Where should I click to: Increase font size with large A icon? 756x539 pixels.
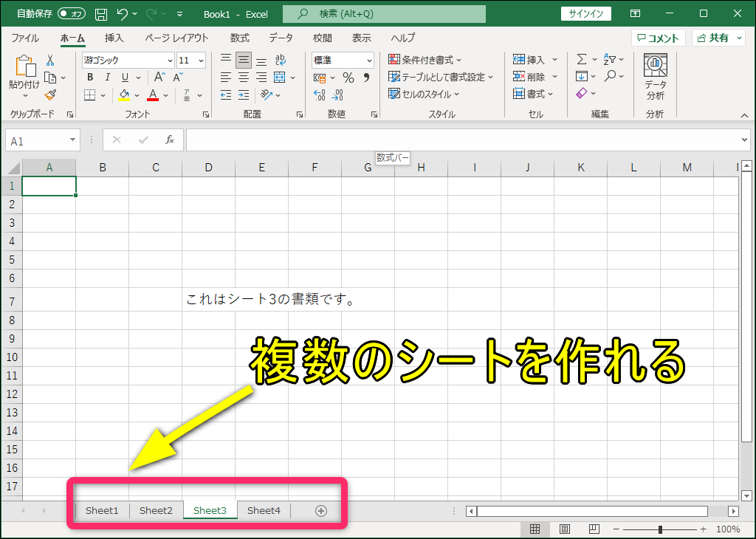click(x=159, y=77)
